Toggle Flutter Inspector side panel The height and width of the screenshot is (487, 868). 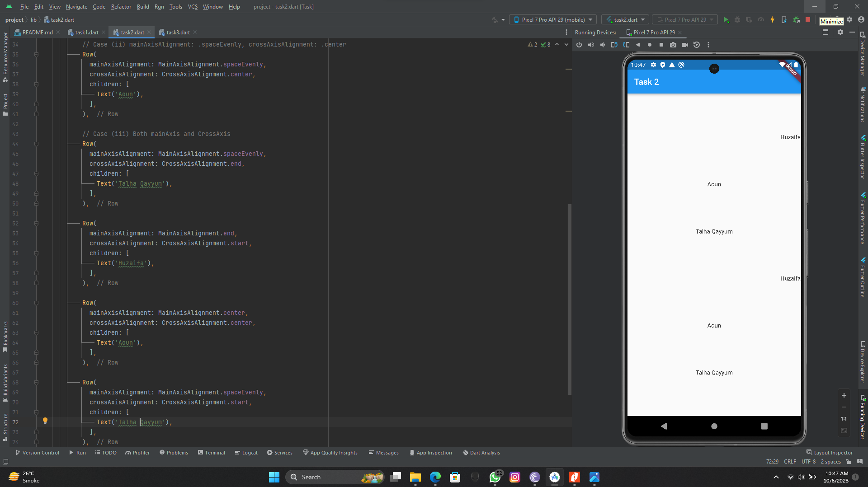863,156
